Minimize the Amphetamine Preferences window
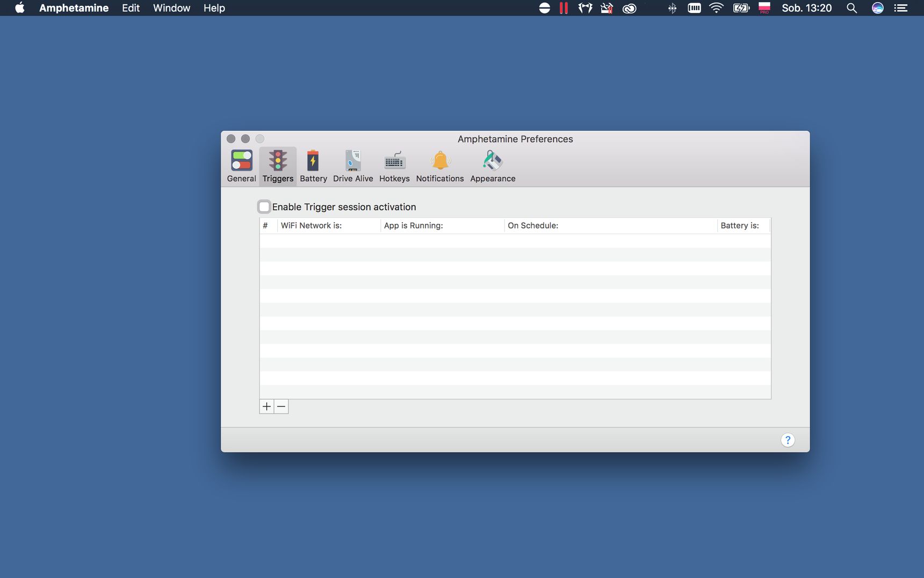 (x=246, y=139)
